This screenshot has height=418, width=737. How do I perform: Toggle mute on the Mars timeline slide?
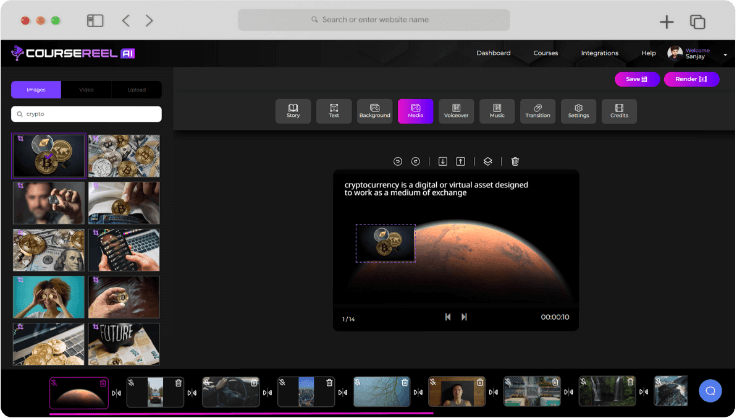[x=55, y=383]
